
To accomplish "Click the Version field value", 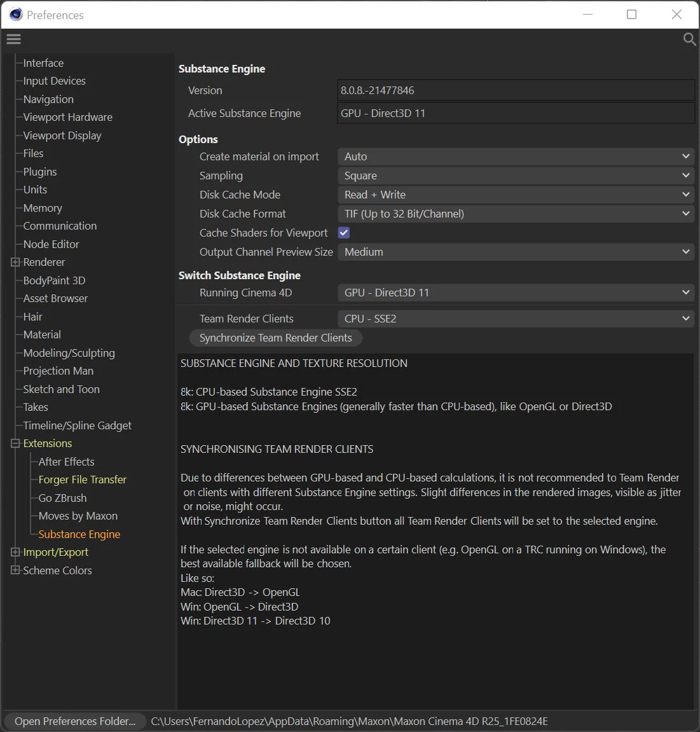I will [516, 90].
